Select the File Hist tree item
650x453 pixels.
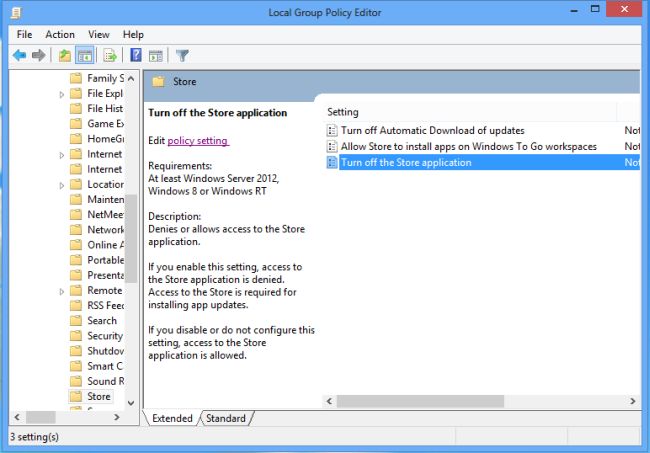click(x=105, y=109)
